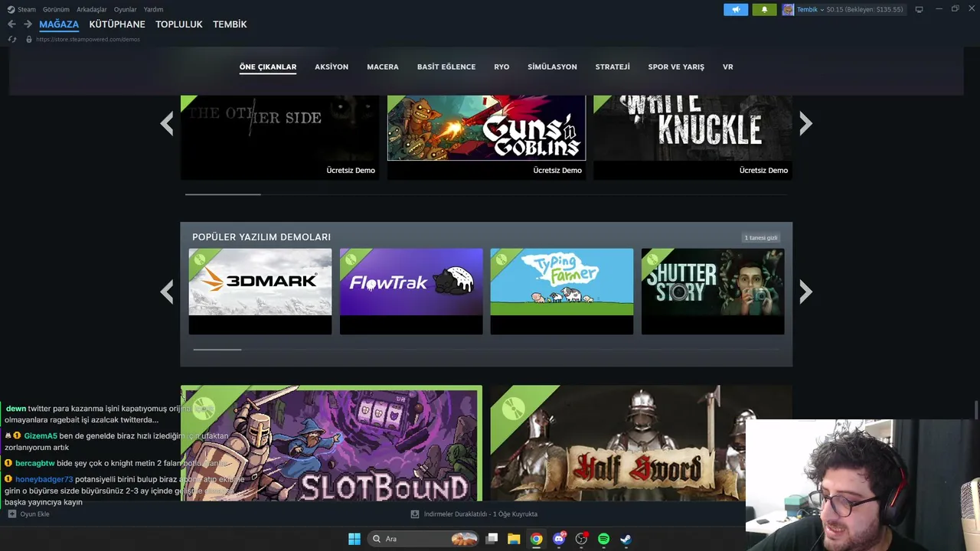This screenshot has width=980, height=551.
Task: Open downloads manager icon at bottom
Action: (x=415, y=514)
